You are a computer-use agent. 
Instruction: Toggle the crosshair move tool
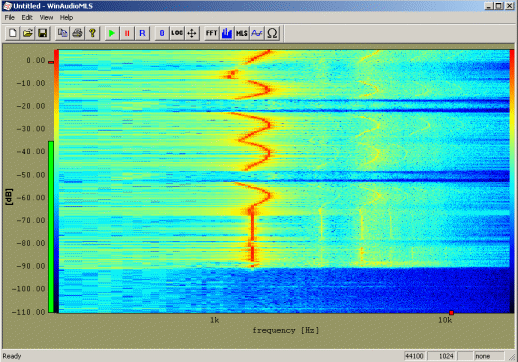[x=192, y=33]
